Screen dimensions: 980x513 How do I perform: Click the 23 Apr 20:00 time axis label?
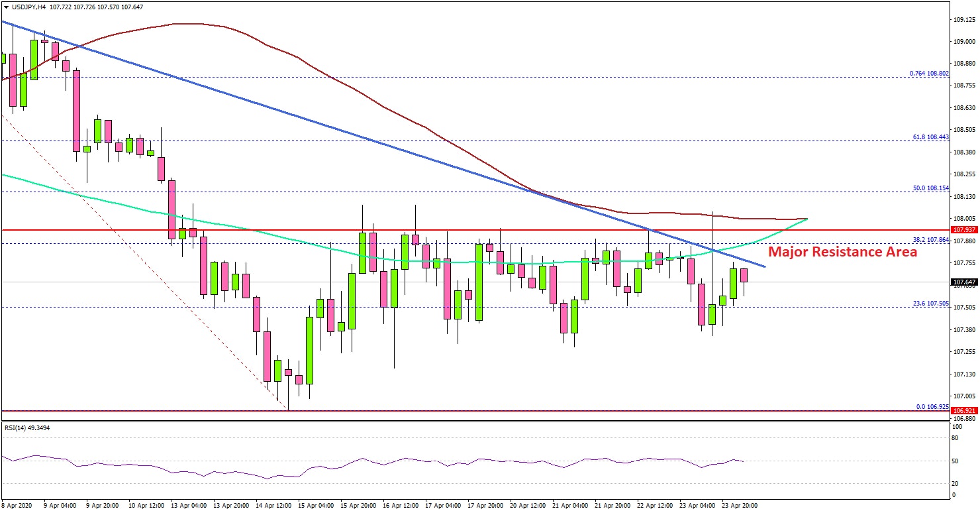click(x=739, y=506)
